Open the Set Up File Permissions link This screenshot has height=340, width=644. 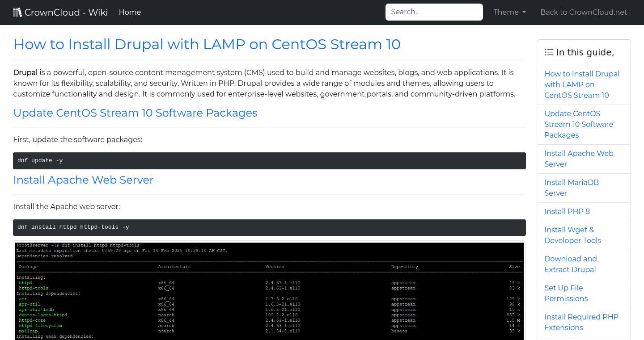[566, 293]
